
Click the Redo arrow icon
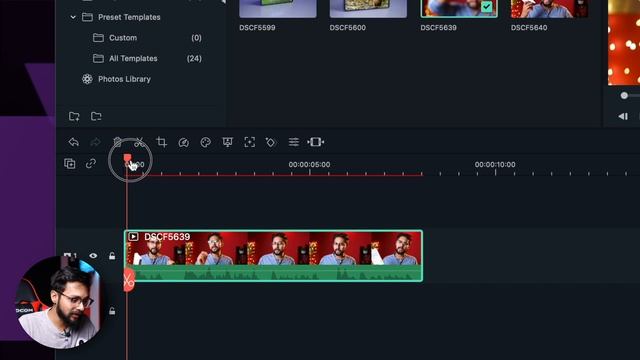coord(95,142)
